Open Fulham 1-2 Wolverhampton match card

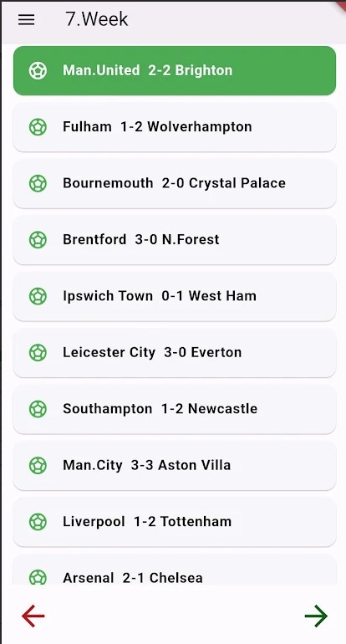175,127
